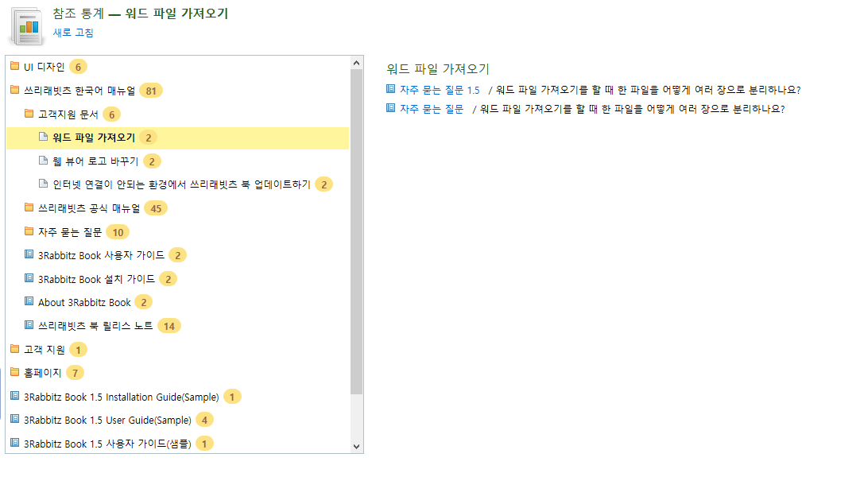Select 인터넷 연결이 안되는 환경에서 쓰리래빗츠 북 업데이트하기 item

click(181, 184)
